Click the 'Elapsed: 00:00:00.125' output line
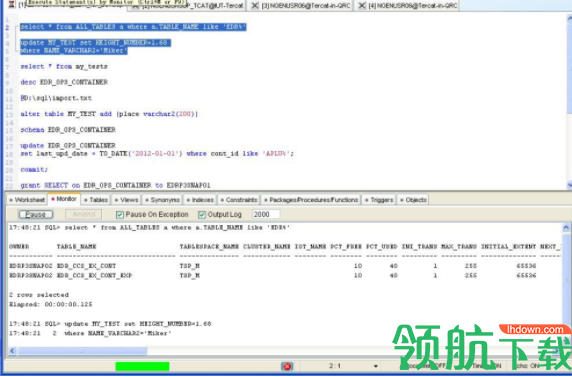572x377 pixels. (x=51, y=304)
